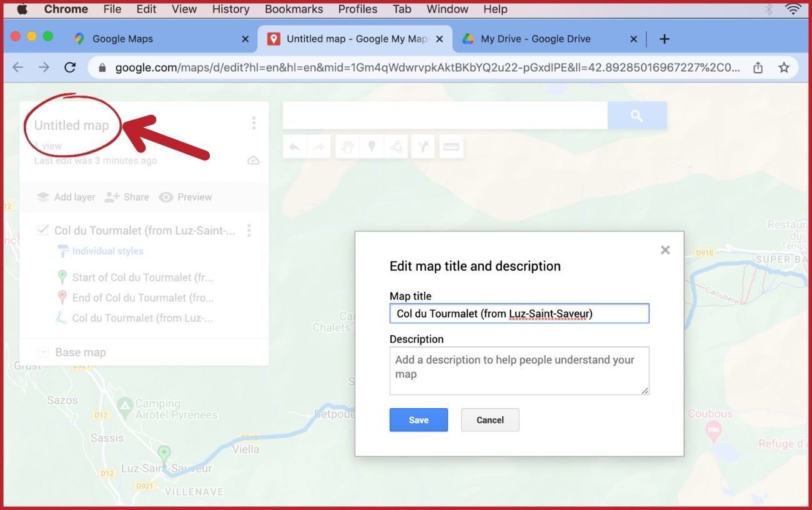
Task: Close the Google Maps browser tab
Action: coord(245,39)
